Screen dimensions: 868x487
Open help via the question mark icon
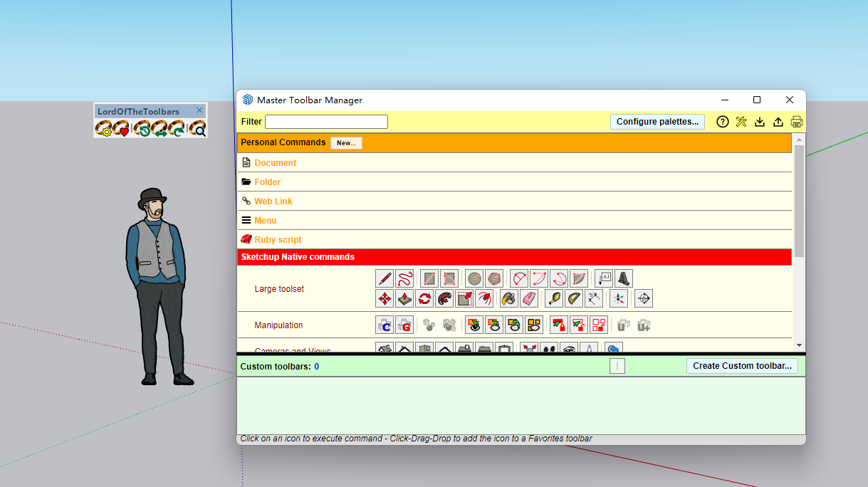point(722,122)
